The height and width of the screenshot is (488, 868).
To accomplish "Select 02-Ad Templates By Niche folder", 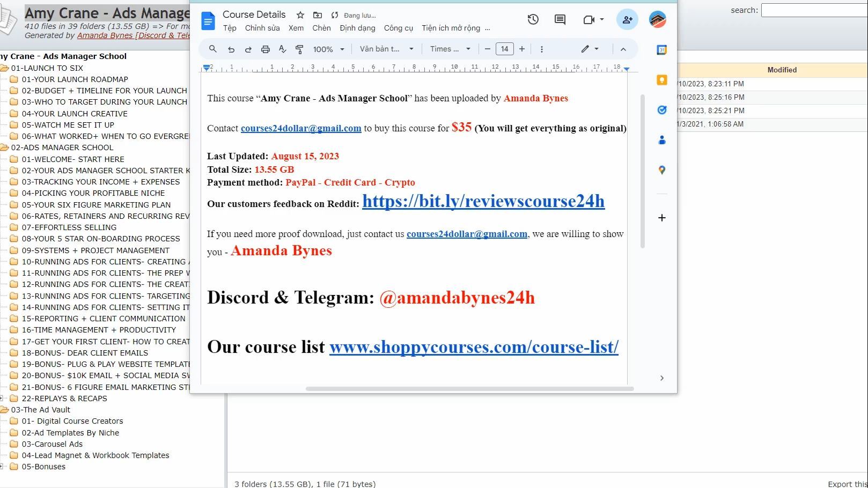I will pyautogui.click(x=70, y=433).
